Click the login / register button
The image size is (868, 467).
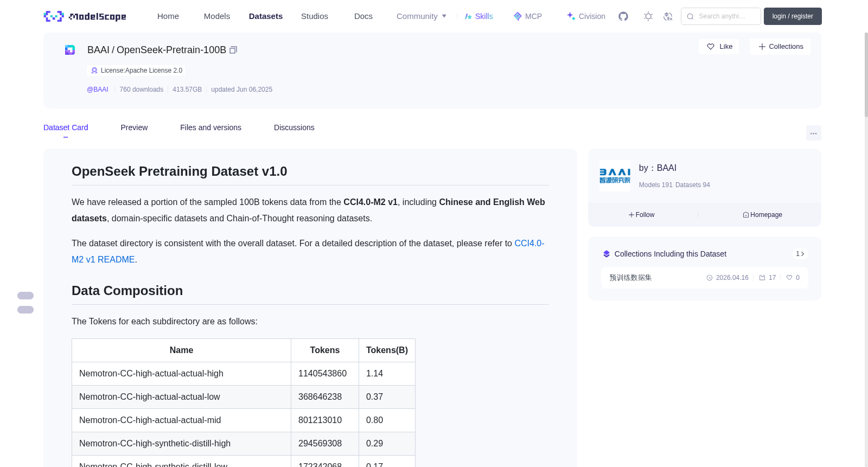click(x=793, y=16)
